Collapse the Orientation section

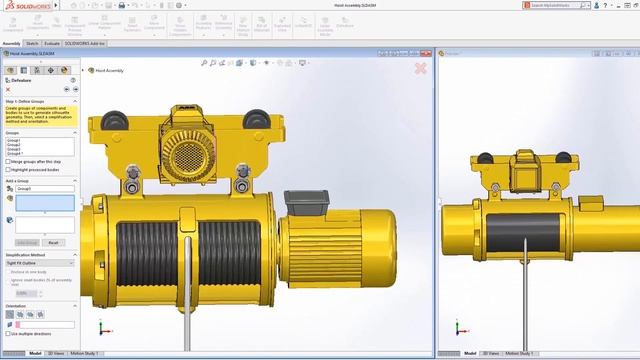(x=75, y=306)
